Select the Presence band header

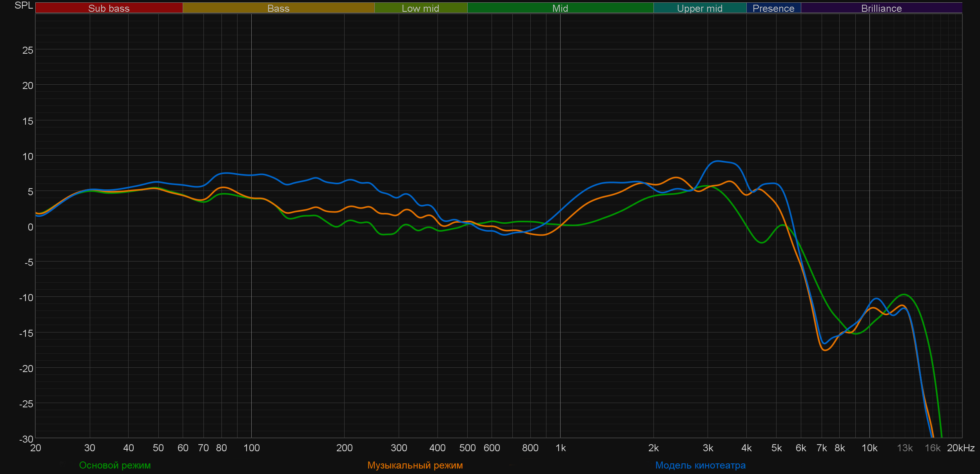pos(773,8)
